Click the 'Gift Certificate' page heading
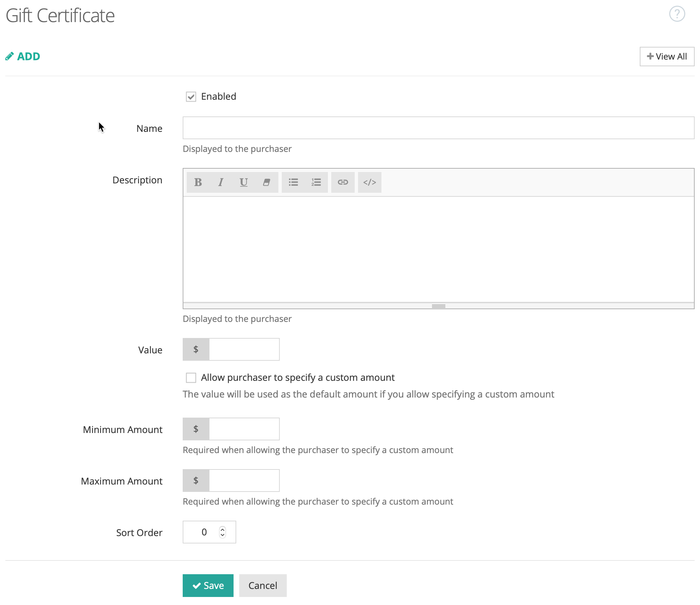The image size is (700, 605). click(60, 15)
